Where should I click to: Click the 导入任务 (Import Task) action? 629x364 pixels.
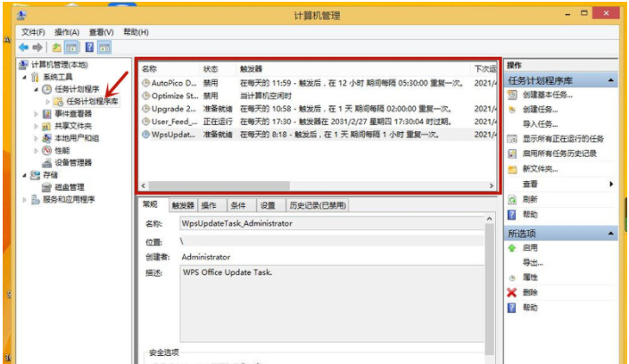(540, 124)
